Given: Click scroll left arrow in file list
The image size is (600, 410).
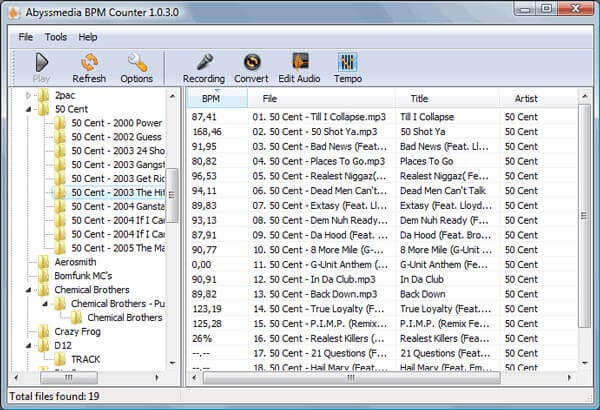Looking at the screenshot, I should 194,378.
